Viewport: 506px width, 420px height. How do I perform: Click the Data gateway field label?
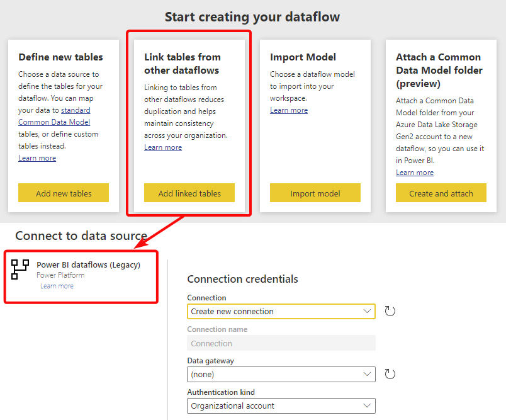coord(210,361)
